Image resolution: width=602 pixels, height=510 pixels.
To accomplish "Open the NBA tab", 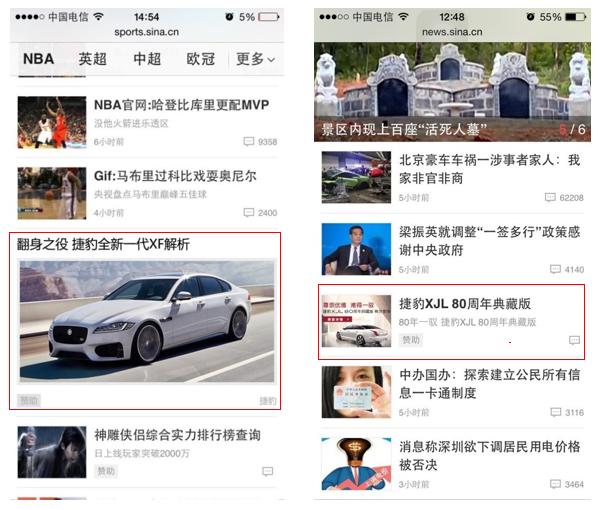I will [38, 59].
